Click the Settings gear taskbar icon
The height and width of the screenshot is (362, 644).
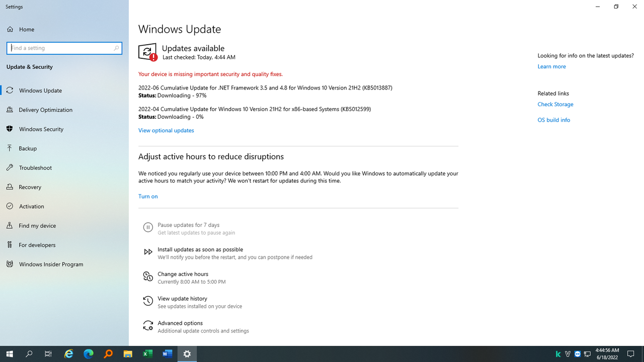point(187,354)
